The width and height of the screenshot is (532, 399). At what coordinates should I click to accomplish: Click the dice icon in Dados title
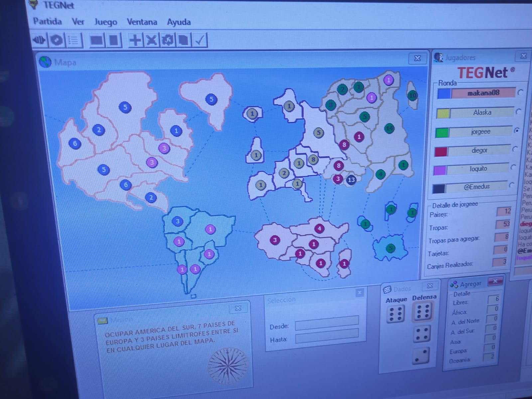(x=387, y=290)
